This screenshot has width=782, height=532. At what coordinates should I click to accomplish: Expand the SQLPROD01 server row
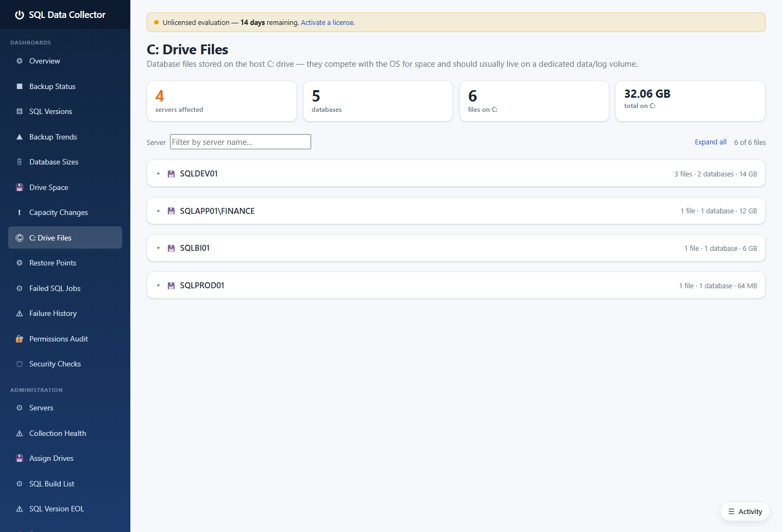pos(456,286)
